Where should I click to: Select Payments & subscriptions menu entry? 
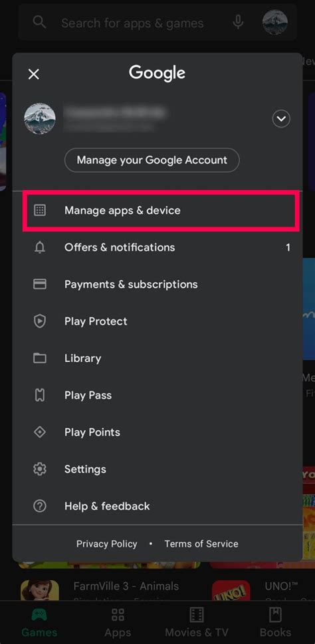pyautogui.click(x=157, y=284)
